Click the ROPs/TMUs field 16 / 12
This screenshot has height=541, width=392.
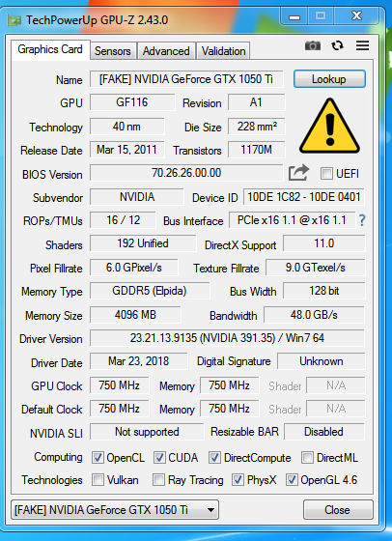click(123, 220)
